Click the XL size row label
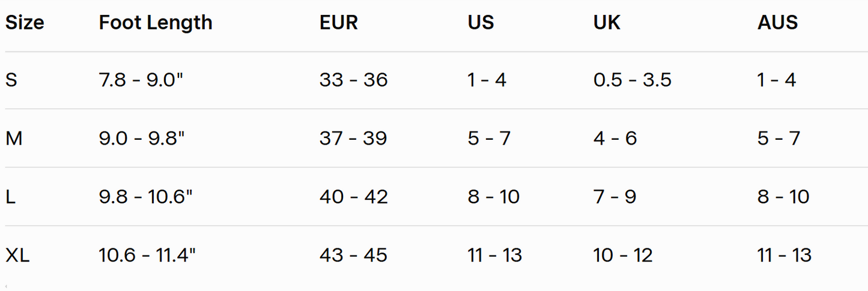The image size is (868, 291). [x=17, y=256]
